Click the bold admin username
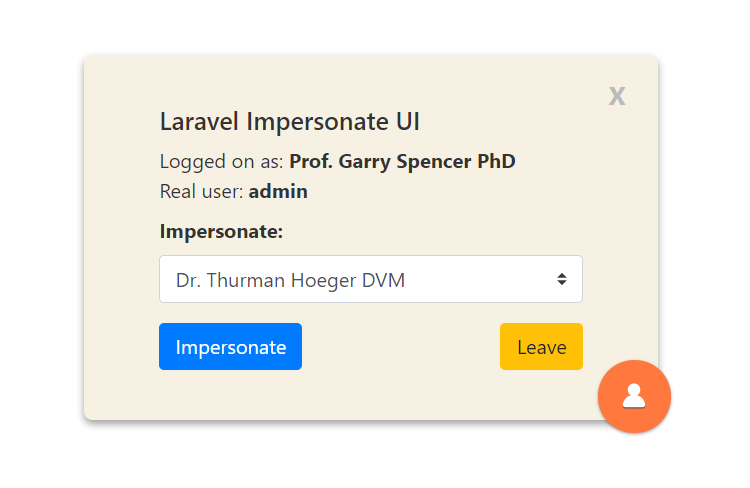 click(x=278, y=191)
